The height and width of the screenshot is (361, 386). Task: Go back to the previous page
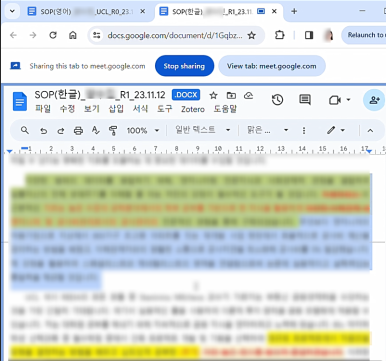pos(13,35)
